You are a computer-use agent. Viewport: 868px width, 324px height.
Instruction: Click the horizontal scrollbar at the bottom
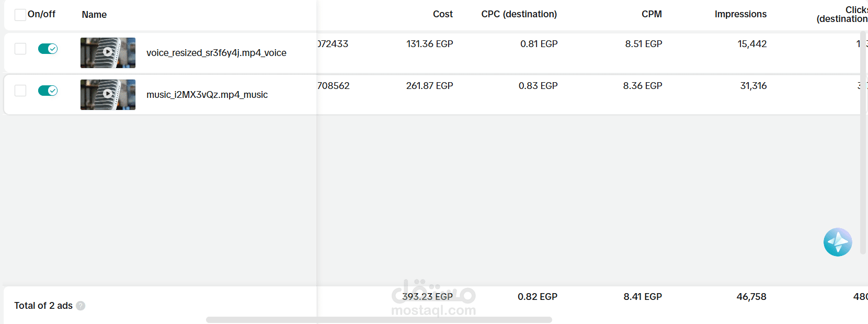pos(379,320)
